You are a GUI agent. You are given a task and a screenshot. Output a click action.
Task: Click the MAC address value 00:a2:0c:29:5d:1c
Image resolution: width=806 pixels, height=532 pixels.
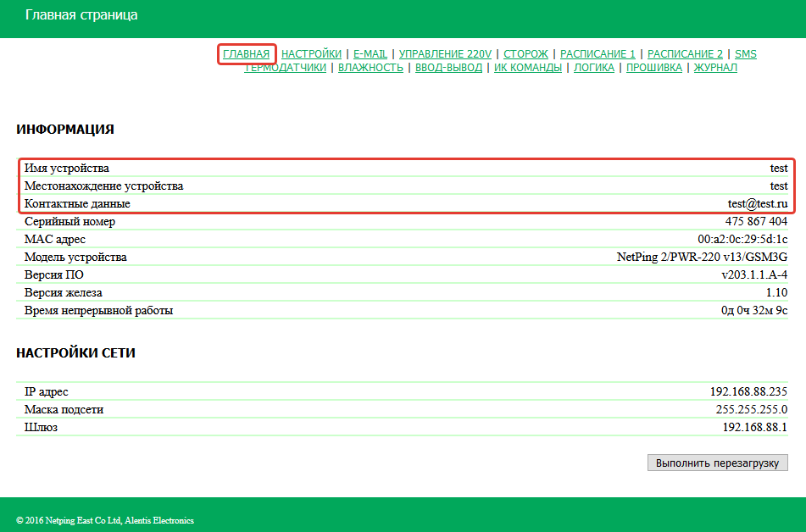tap(742, 240)
